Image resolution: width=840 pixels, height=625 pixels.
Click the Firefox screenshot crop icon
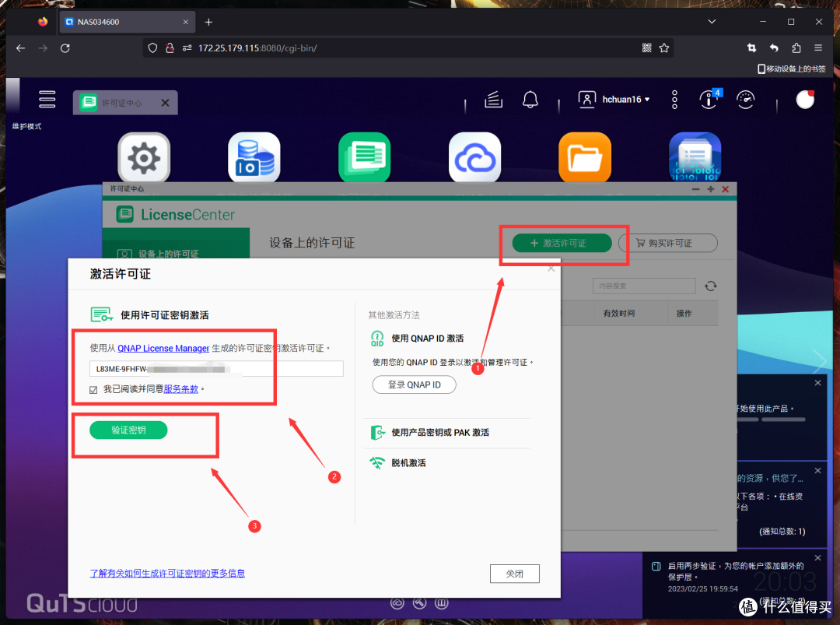point(751,48)
